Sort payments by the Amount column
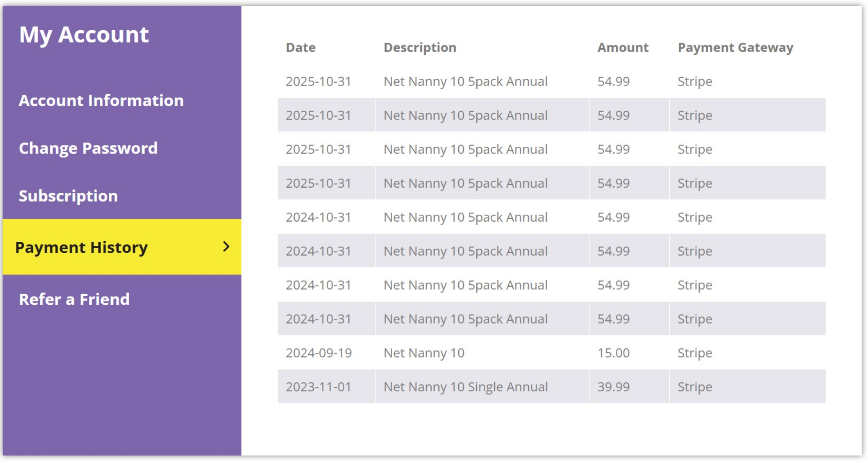The width and height of the screenshot is (868, 463). pos(622,47)
